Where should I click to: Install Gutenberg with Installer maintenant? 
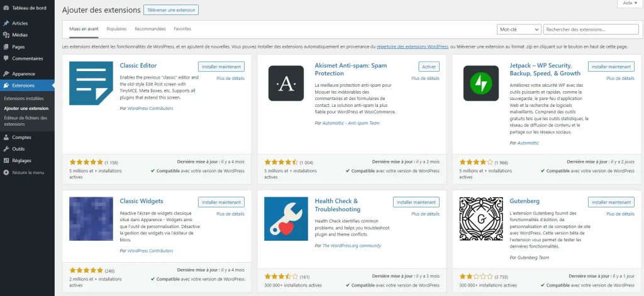[611, 202]
